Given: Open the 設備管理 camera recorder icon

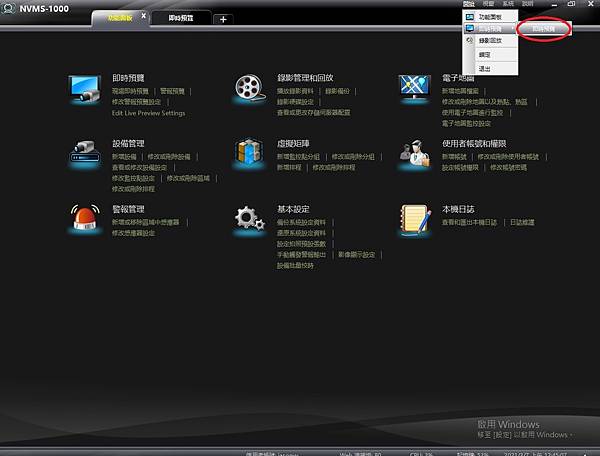Looking at the screenshot, I should (85, 153).
